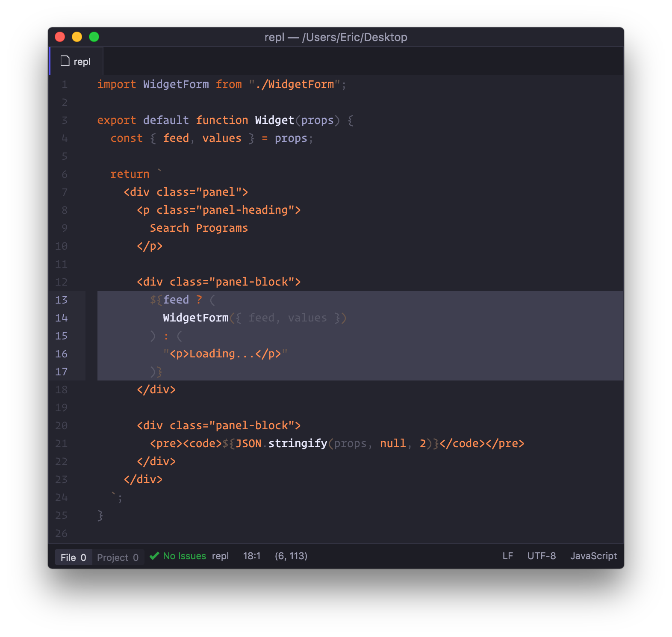
Task: Open the File 0 linter issues button
Action: pyautogui.click(x=73, y=557)
